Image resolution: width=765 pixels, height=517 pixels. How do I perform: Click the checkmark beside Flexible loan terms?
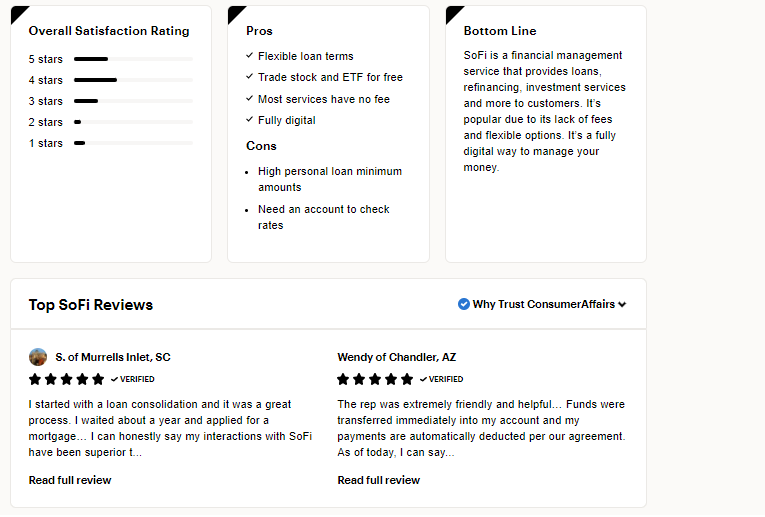249,56
